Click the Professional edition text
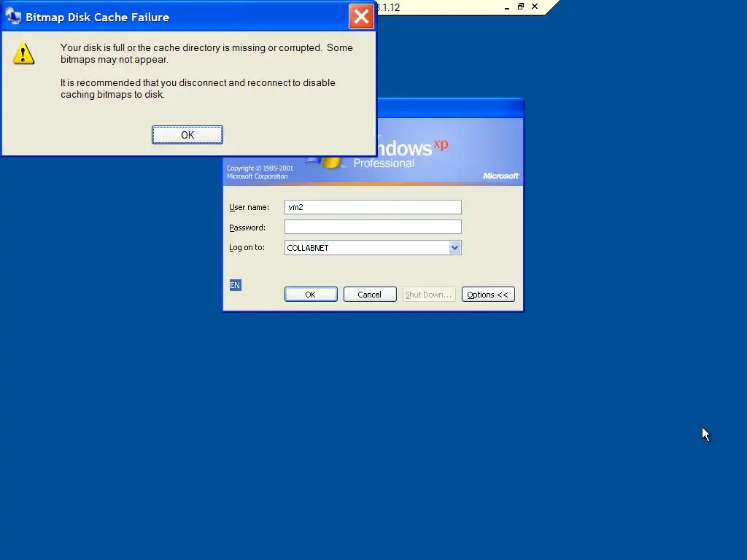747x560 pixels. click(x=384, y=163)
